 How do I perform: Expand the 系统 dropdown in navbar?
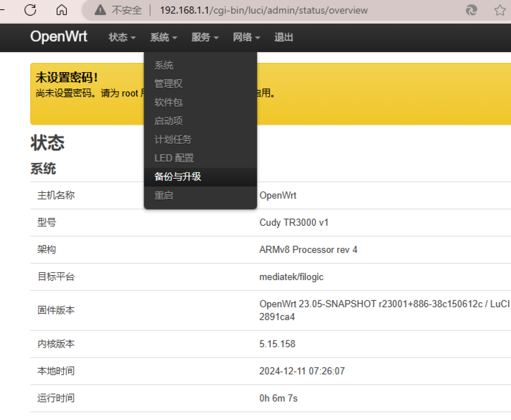point(163,37)
